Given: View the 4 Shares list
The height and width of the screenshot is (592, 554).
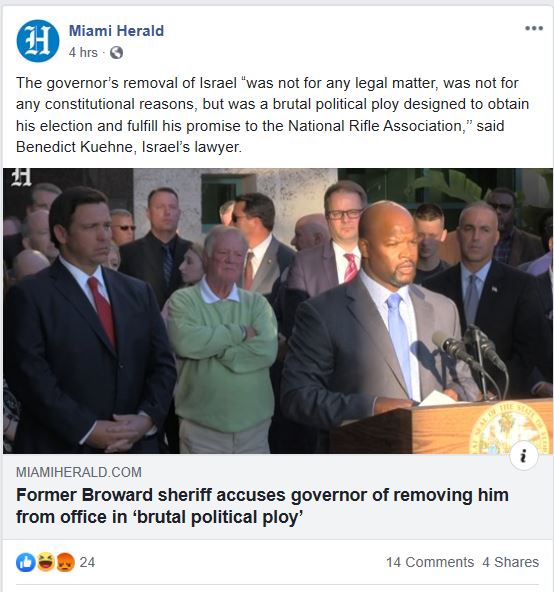Looking at the screenshot, I should (x=511, y=562).
